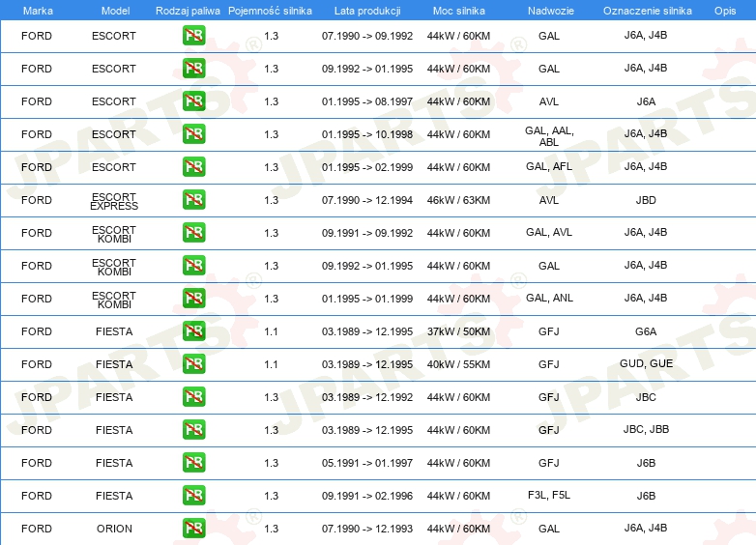Click body code GAL, AAL, ABL
This screenshot has height=545, width=756.
pos(549,136)
